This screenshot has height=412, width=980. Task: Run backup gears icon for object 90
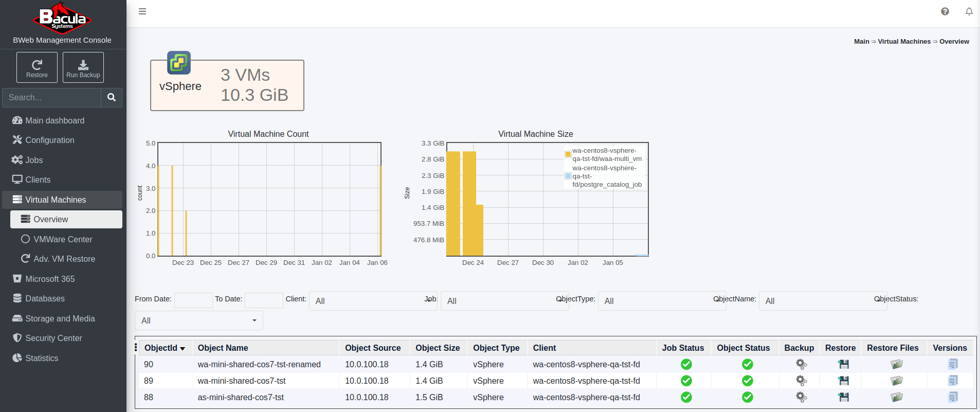pyautogui.click(x=801, y=364)
